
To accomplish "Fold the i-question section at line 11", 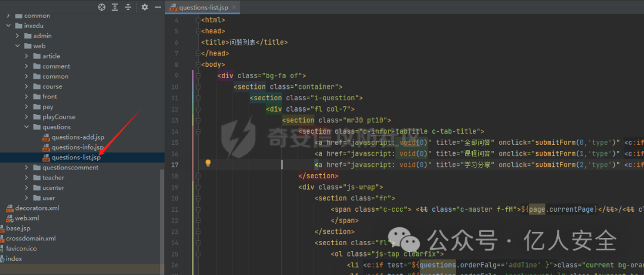I will coord(198,98).
